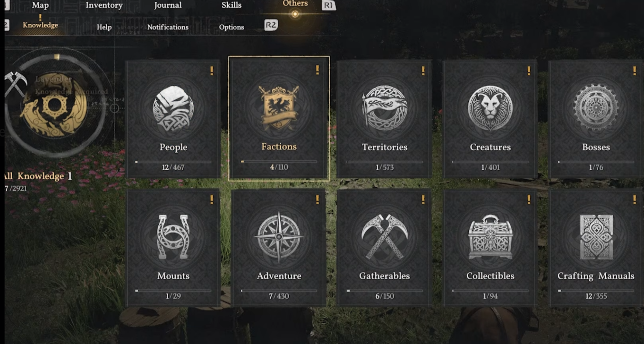Select the Crafting Manuals book icon
The image size is (644, 344).
click(x=596, y=237)
